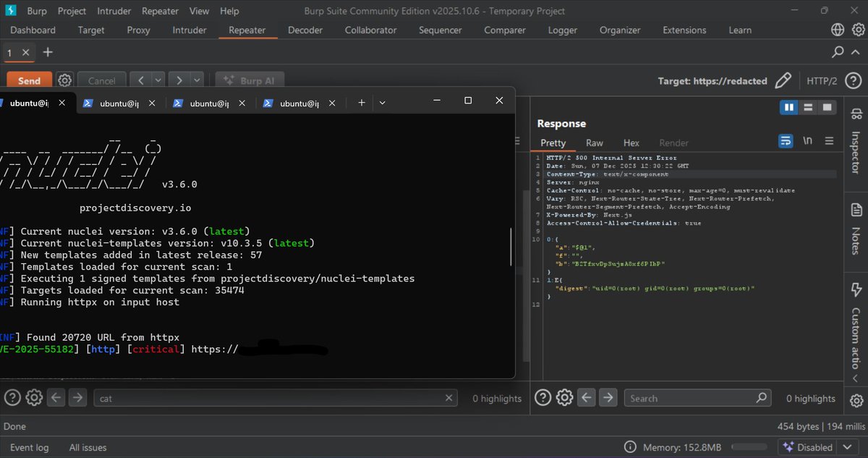
Task: Open response viewer hamburger menu
Action: [x=829, y=141]
